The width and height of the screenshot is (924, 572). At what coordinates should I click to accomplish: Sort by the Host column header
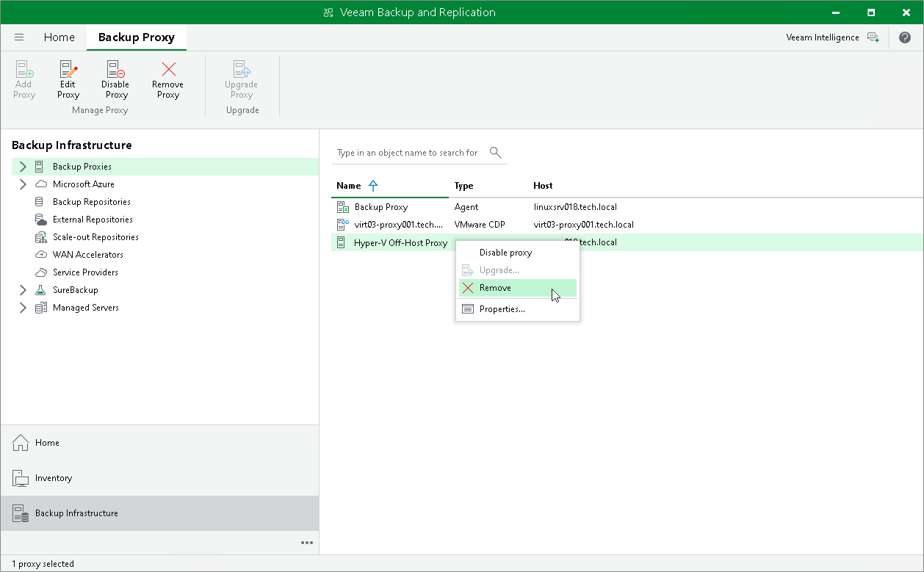(543, 186)
